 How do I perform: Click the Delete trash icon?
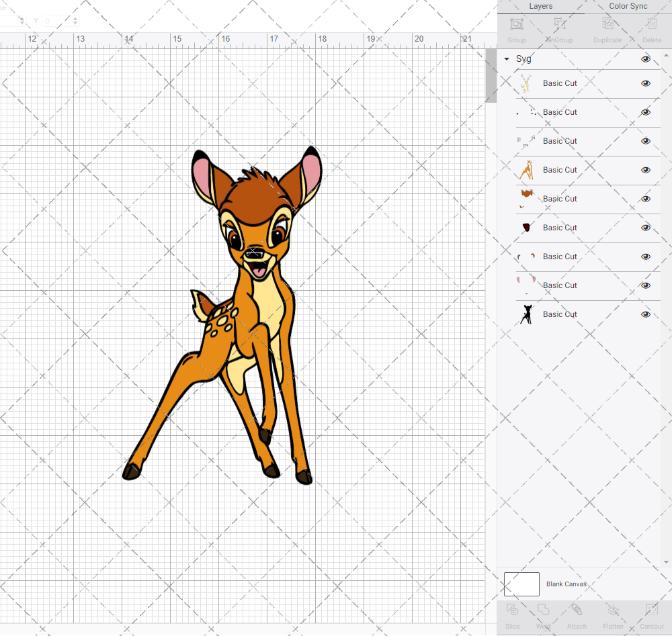[x=652, y=24]
